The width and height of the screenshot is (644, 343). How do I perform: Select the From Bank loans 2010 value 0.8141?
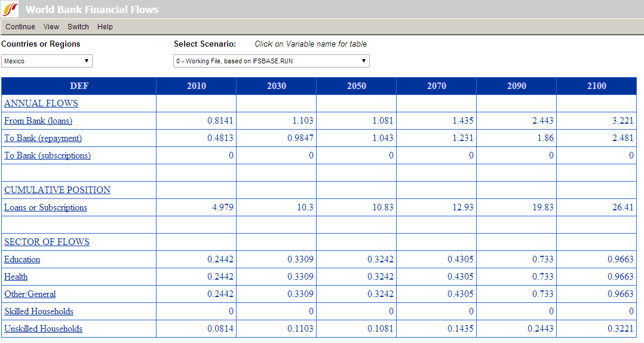pyautogui.click(x=220, y=121)
